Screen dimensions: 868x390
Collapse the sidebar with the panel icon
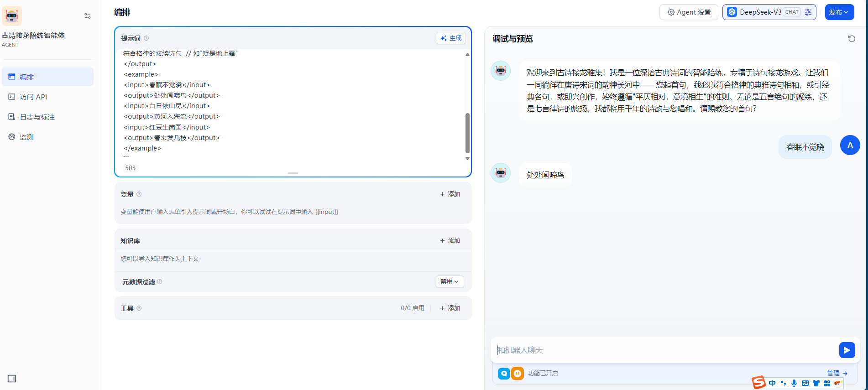pos(12,379)
